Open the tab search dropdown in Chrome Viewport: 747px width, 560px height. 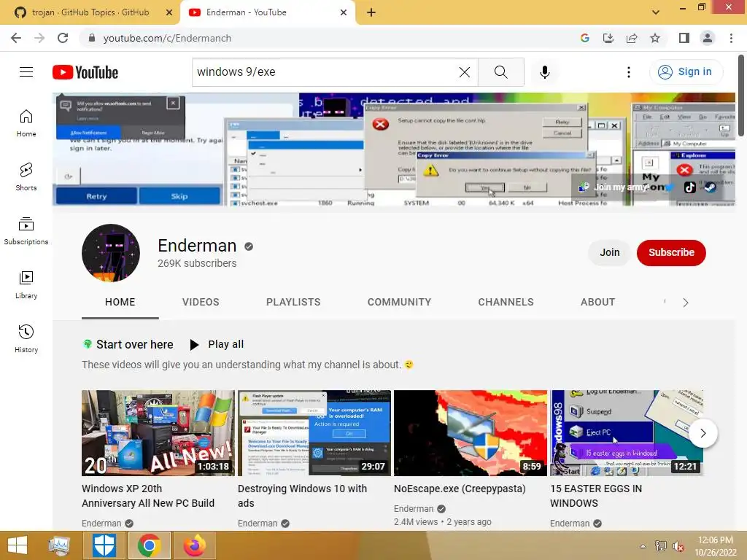[x=656, y=12]
